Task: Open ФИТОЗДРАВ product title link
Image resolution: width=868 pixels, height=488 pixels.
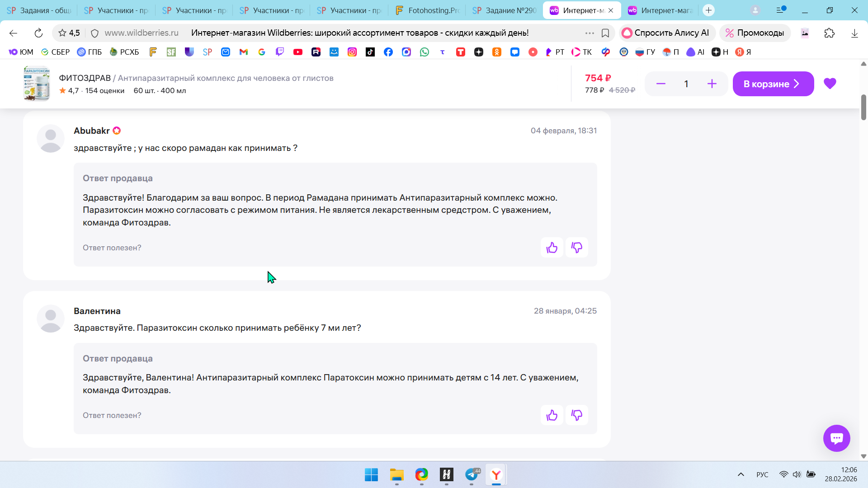Action: click(x=85, y=78)
